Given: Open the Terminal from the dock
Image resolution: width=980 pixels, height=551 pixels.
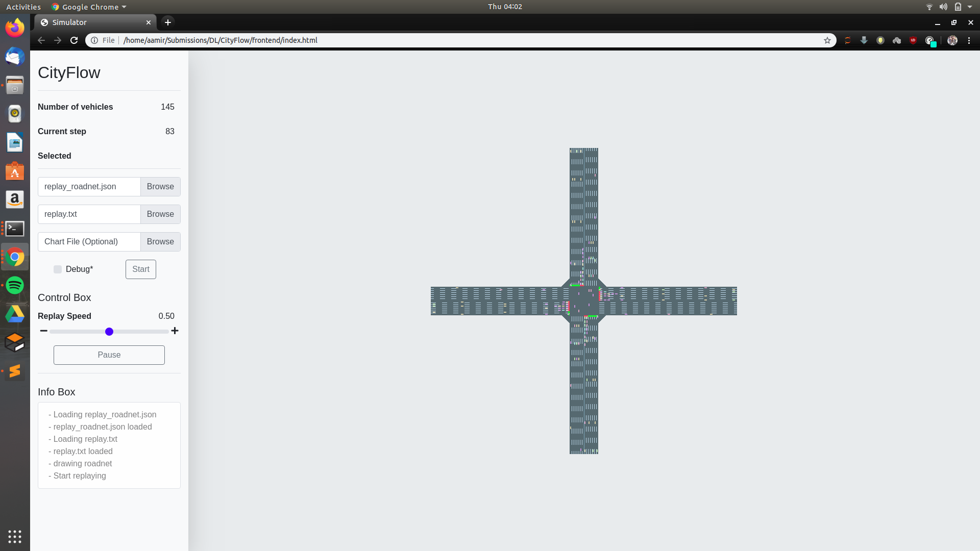Looking at the screenshot, I should 15,228.
